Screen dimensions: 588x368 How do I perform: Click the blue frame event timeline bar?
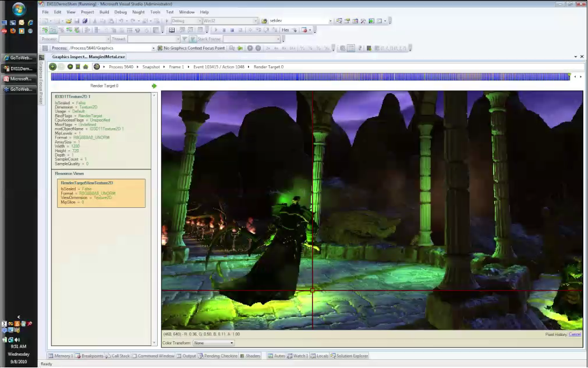point(310,76)
